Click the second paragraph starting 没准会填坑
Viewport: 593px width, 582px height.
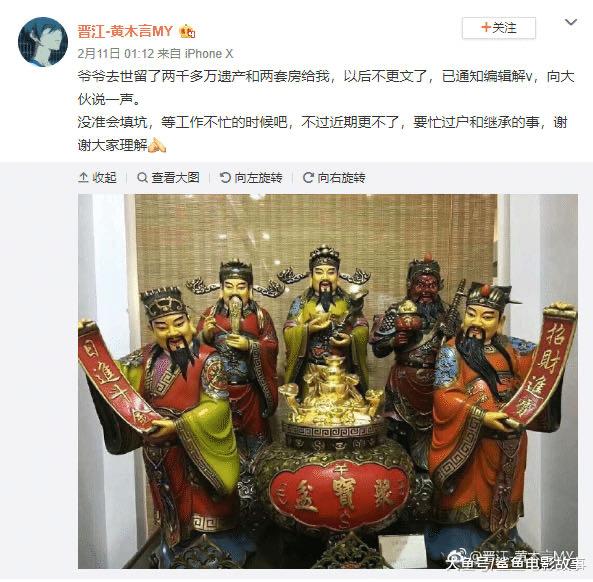pyautogui.click(x=322, y=133)
